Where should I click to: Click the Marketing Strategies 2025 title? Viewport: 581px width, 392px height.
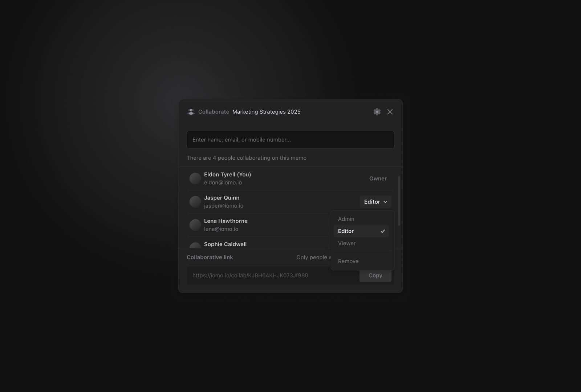pyautogui.click(x=267, y=112)
